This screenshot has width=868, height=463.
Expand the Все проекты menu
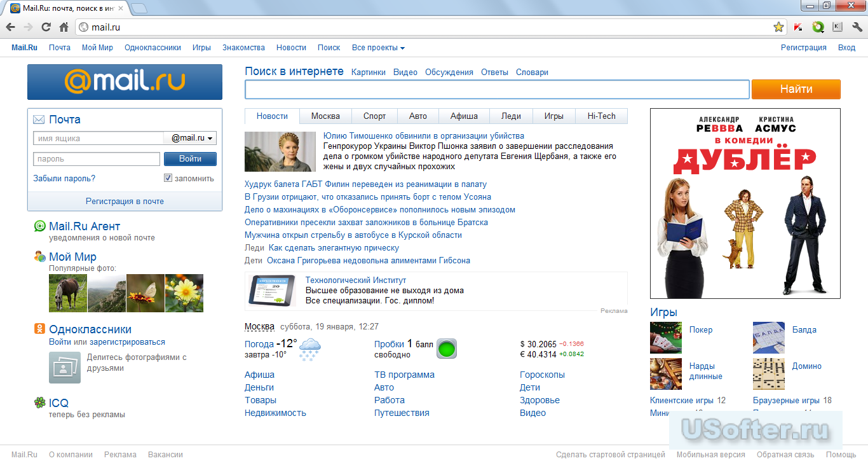[378, 48]
